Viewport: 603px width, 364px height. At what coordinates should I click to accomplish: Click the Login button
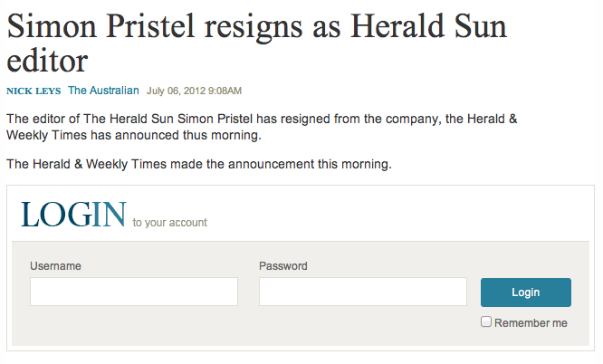click(x=525, y=292)
